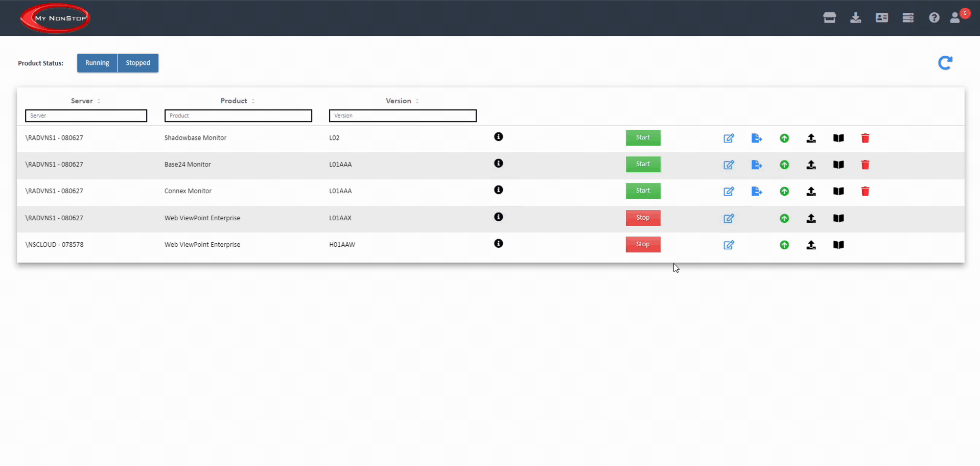Edit the Connex Monitor entry
Viewport: 980px width, 466px height.
(729, 191)
